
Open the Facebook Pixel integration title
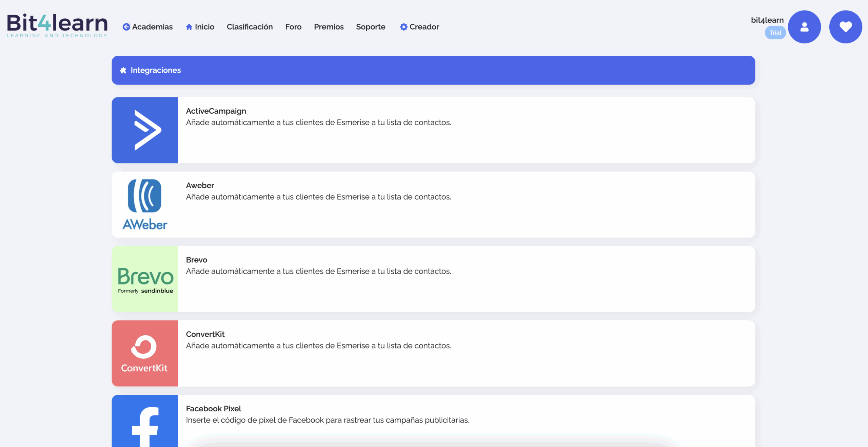pos(213,409)
